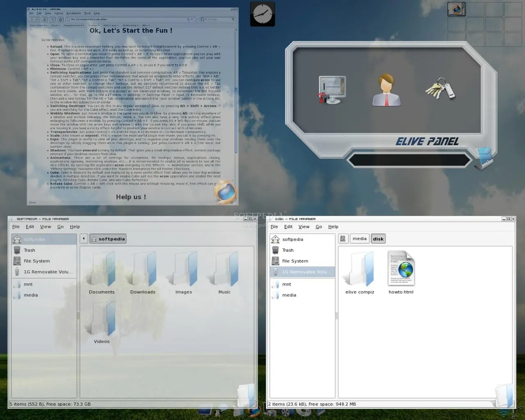Select Trash in Softpedia file manager sidebar
Image resolution: width=525 pixels, height=420 pixels.
click(44, 250)
